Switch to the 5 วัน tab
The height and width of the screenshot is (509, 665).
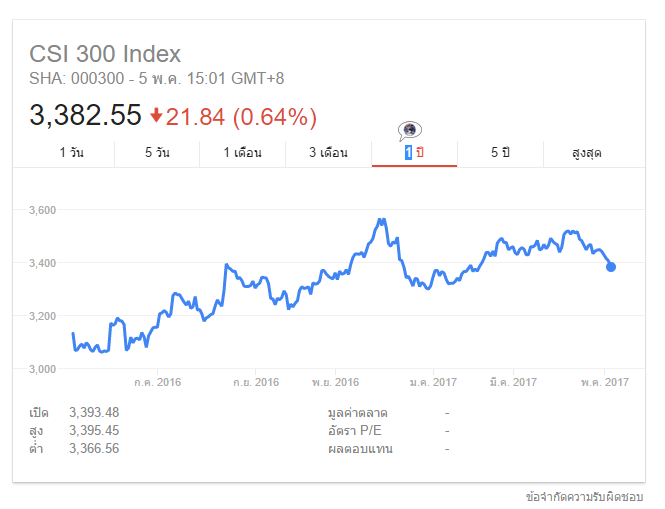point(157,153)
